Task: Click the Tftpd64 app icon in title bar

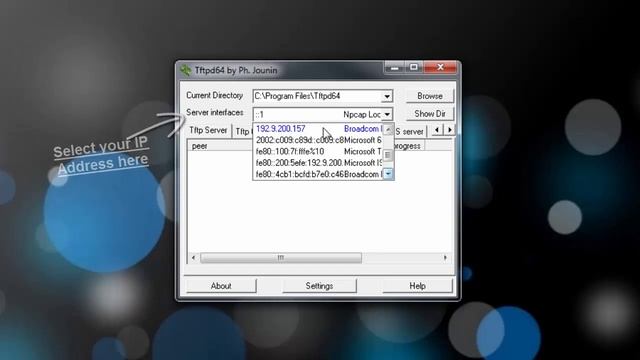Action: 186,70
